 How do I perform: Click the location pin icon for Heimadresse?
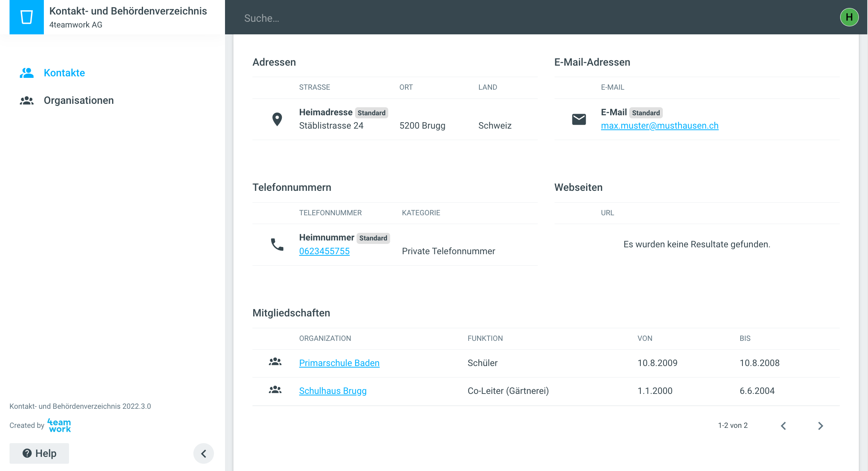tap(277, 119)
